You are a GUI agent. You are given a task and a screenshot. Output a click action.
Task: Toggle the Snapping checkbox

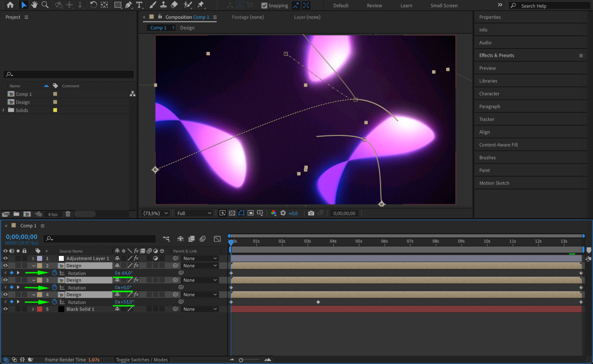click(x=264, y=5)
